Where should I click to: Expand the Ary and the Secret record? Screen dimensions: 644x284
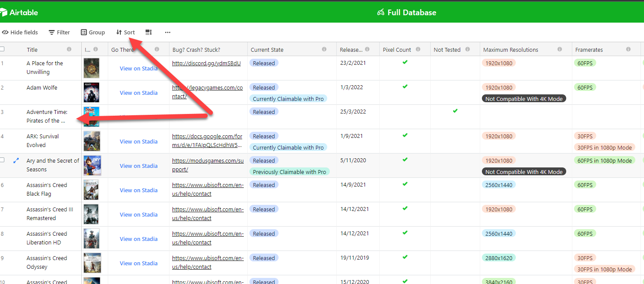[x=17, y=160]
